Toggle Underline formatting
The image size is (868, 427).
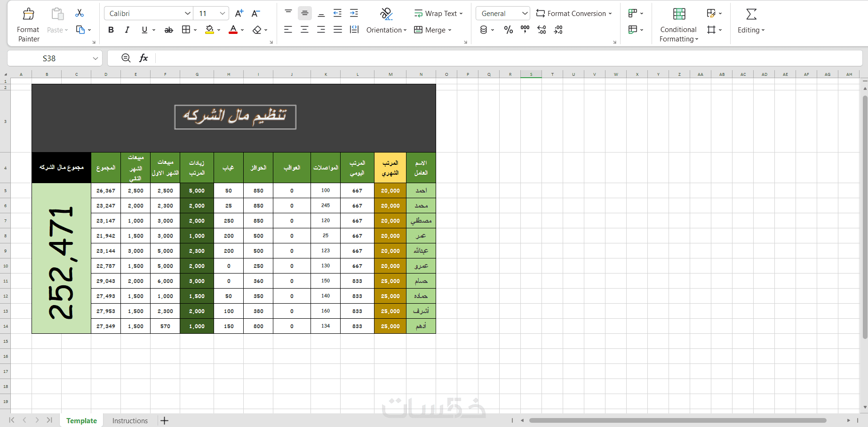(x=144, y=30)
